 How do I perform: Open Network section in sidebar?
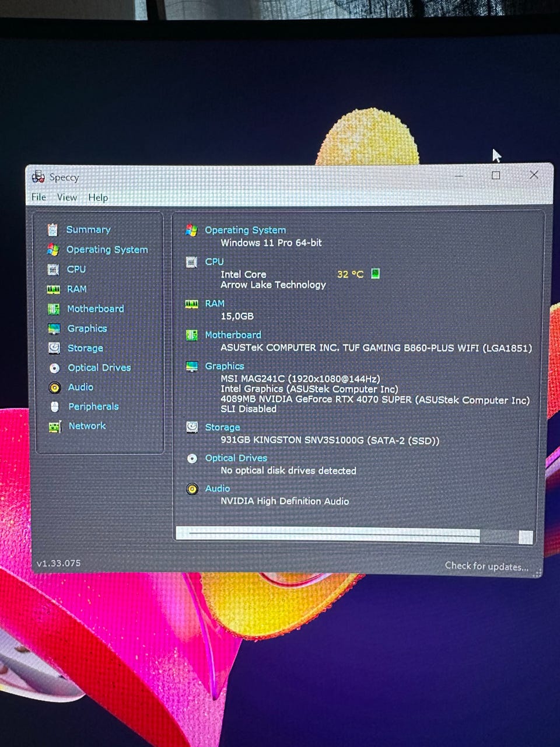(x=87, y=426)
